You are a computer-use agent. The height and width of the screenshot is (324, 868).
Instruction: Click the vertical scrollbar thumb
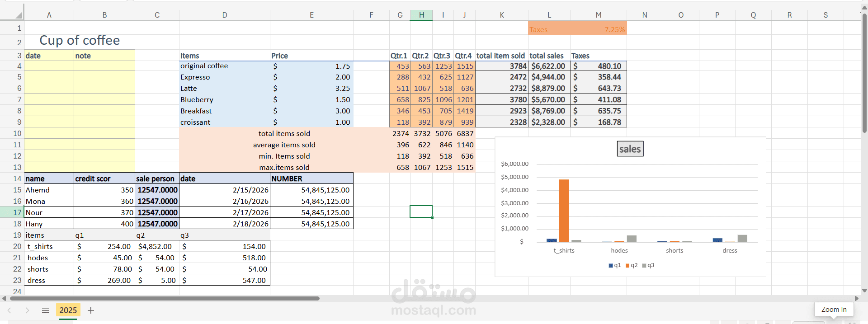864,72
